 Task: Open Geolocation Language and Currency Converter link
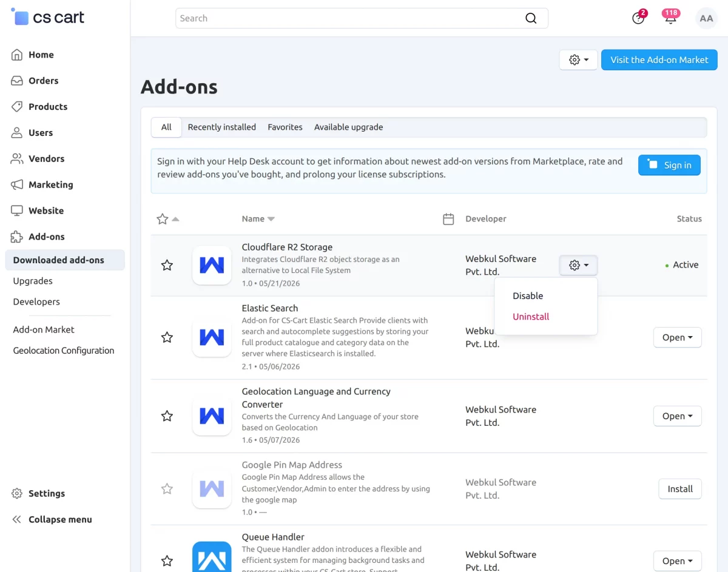[x=316, y=398]
